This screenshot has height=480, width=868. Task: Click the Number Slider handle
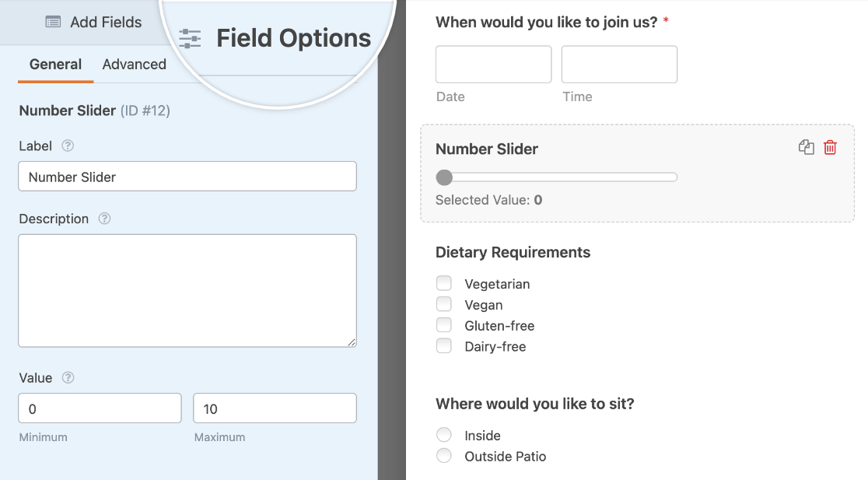click(444, 177)
